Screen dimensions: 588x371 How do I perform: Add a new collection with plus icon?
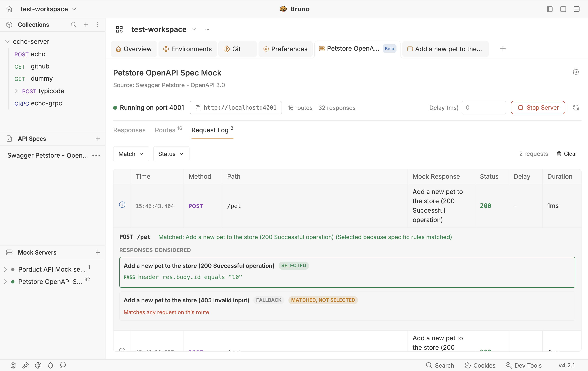[86, 25]
